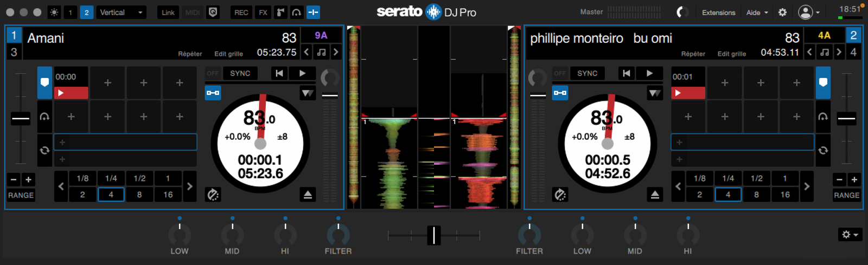Shift key up arrow on deck 2

click(839, 52)
